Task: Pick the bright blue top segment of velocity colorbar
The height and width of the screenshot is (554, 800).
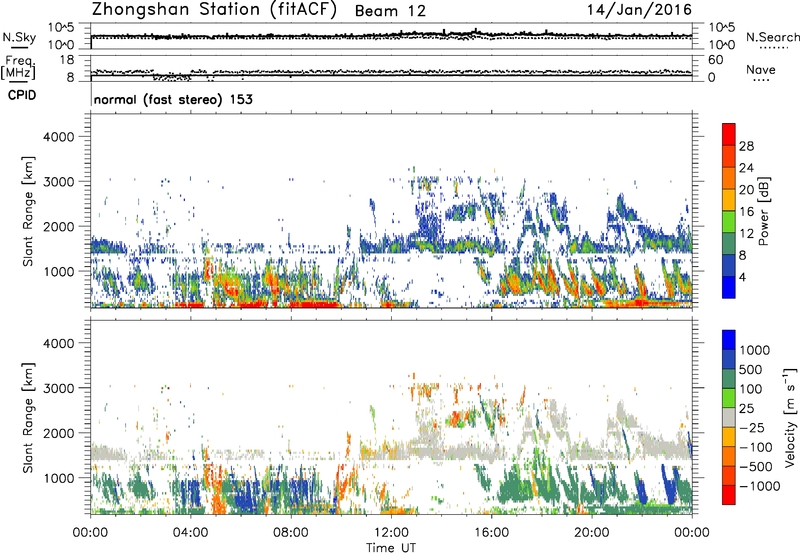Action: [x=729, y=340]
